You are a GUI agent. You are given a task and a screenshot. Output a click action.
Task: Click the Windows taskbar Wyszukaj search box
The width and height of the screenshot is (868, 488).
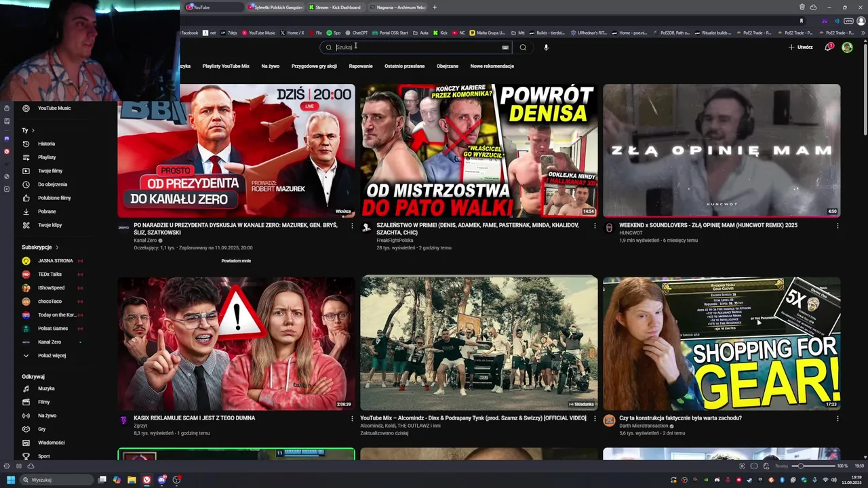(56, 480)
